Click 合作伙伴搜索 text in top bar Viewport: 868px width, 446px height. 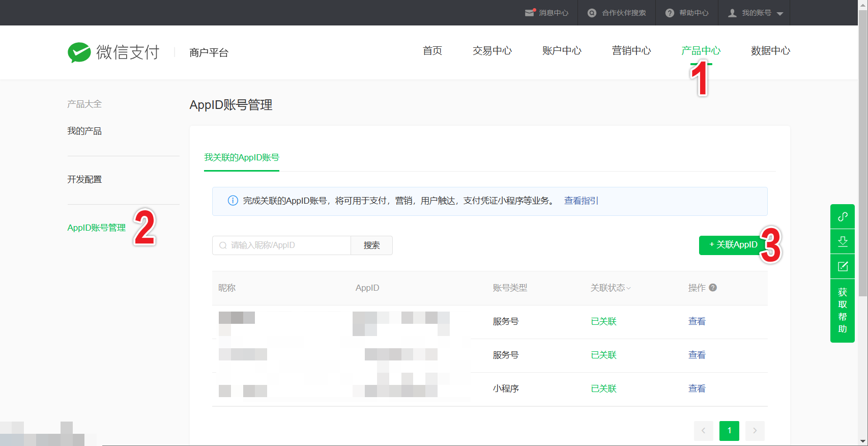624,13
